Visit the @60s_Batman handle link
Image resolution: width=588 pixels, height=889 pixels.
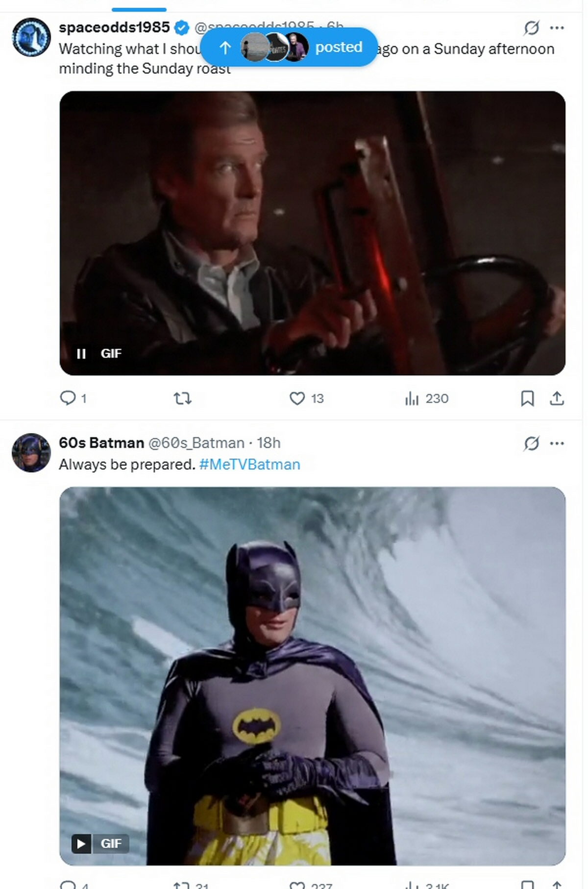click(196, 443)
